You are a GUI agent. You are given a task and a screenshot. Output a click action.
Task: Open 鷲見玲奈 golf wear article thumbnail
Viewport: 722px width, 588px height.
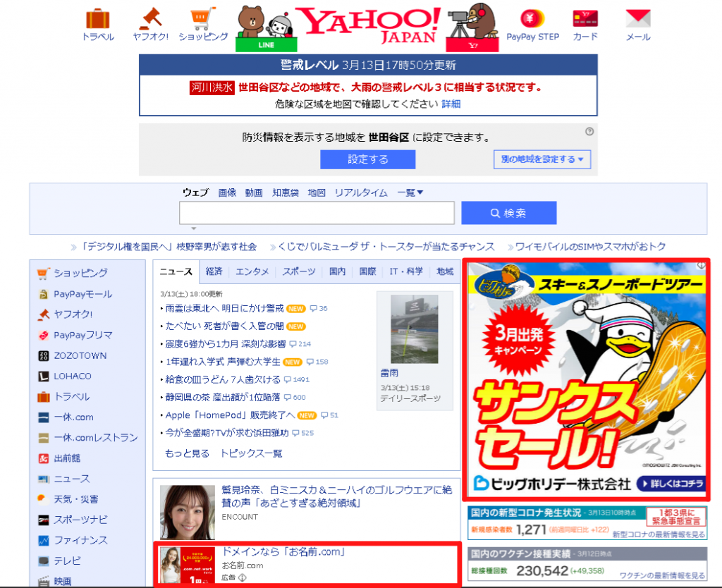(188, 512)
